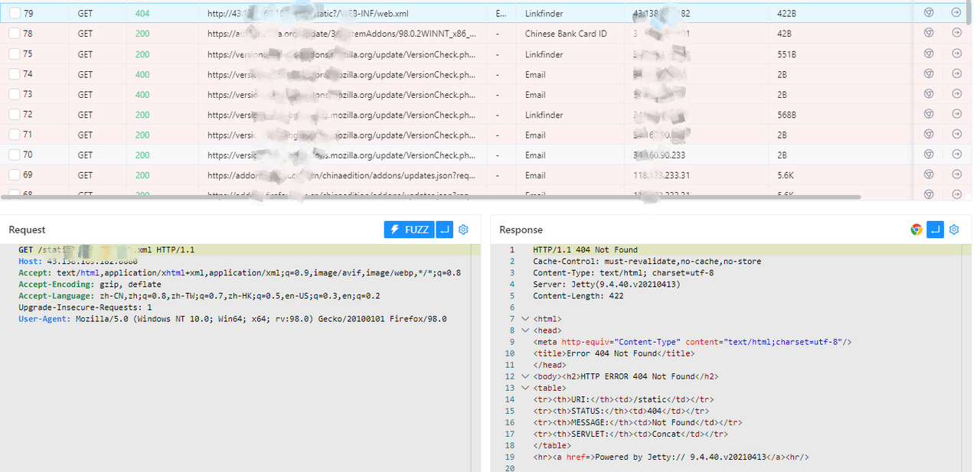Screen dimensions: 980x472
Task: Open row 78 response in browser
Action: [929, 33]
